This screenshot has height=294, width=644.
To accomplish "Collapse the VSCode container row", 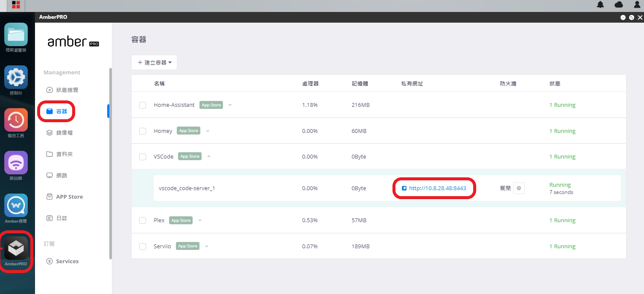I will pyautogui.click(x=209, y=156).
